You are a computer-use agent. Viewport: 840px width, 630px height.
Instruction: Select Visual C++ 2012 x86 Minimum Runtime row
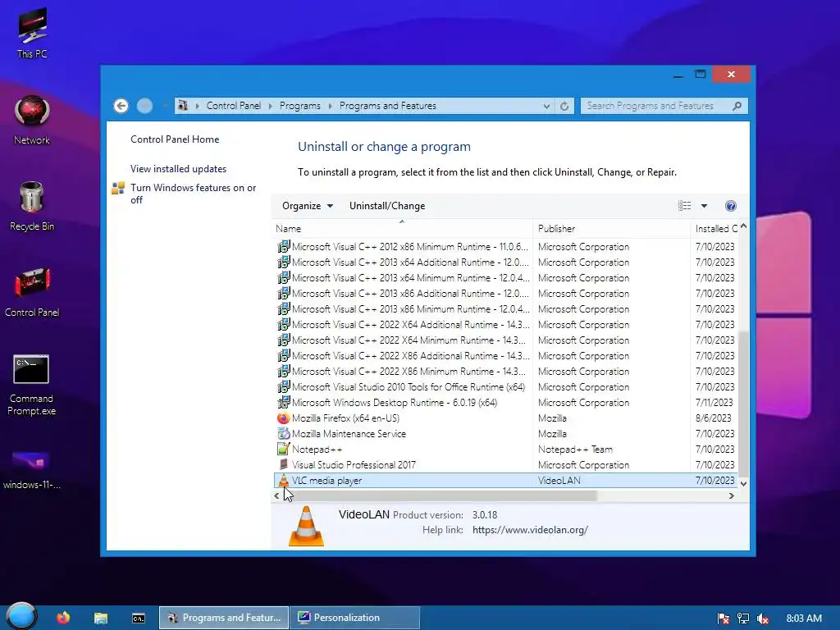pos(505,247)
